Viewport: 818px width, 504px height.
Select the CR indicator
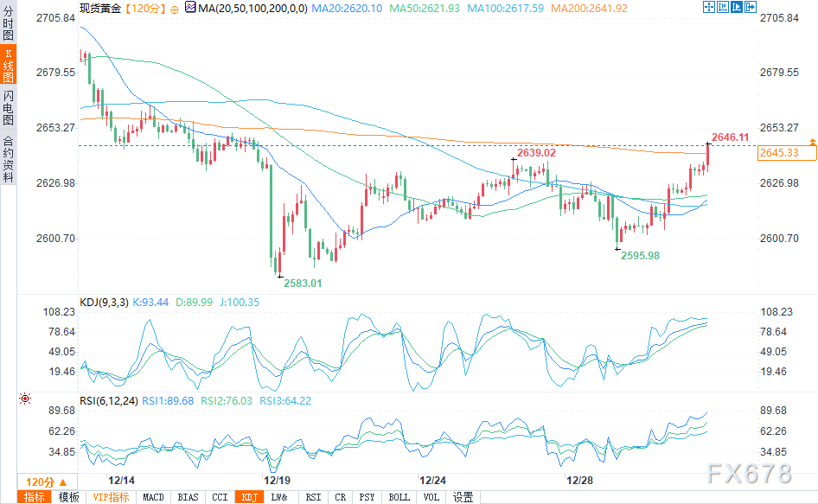pos(340,497)
